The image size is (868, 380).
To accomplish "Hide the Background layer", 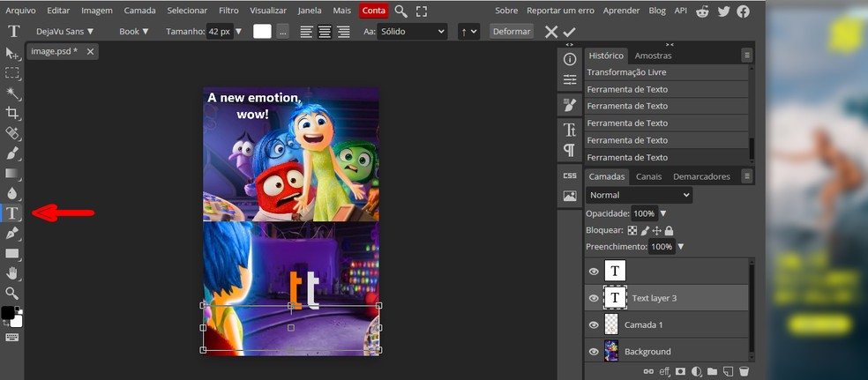I will pyautogui.click(x=594, y=352).
